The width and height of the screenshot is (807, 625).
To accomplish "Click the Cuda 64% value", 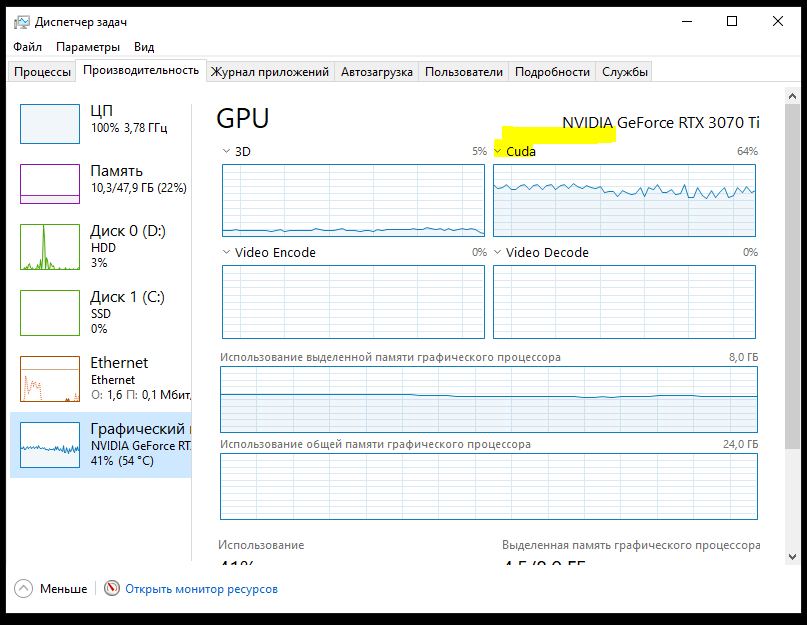I will pyautogui.click(x=747, y=151).
